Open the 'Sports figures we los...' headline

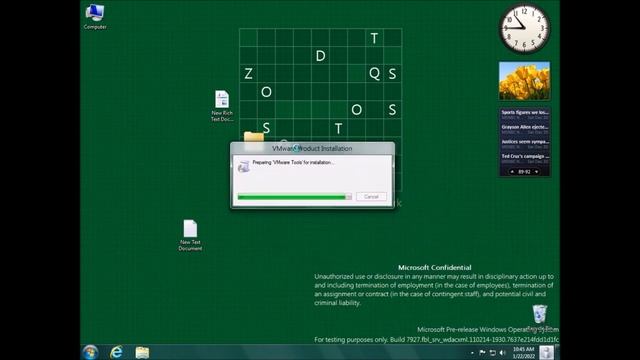click(524, 114)
